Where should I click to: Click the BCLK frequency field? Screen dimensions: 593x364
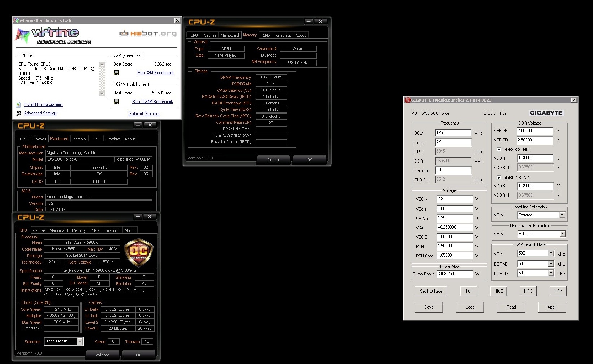click(x=453, y=133)
